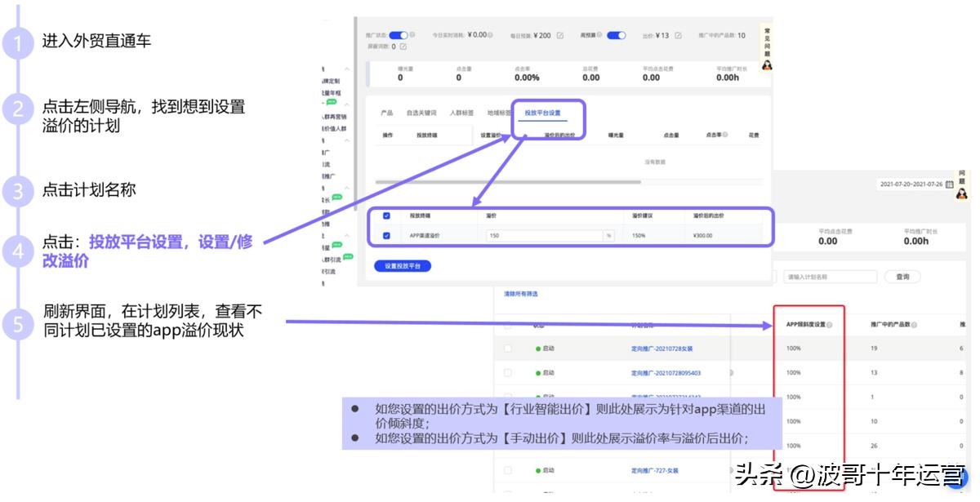Uncheck the APP渠道溢价 row checkbox
The width and height of the screenshot is (980, 502).
tap(385, 235)
